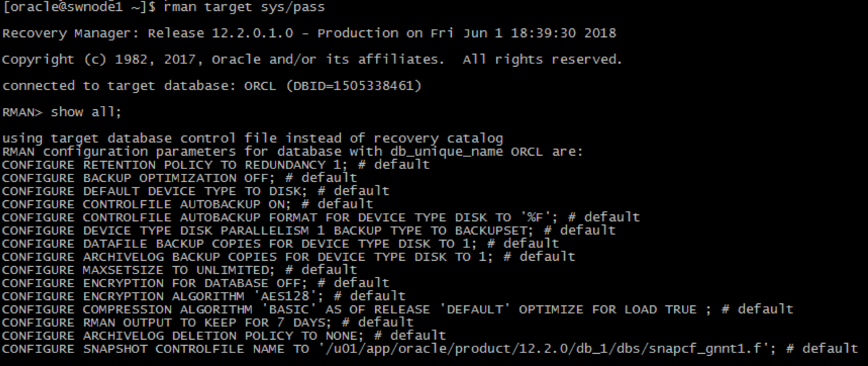Click the COMPRESSION ALGORITHM 'BASIC' line
The height and width of the screenshot is (366, 868).
tap(398, 309)
